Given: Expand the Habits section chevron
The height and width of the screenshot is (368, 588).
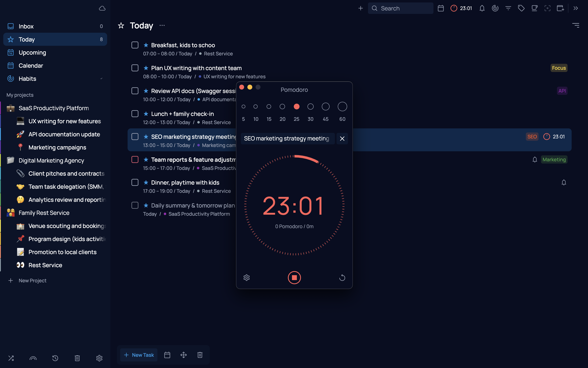Looking at the screenshot, I should [x=101, y=79].
